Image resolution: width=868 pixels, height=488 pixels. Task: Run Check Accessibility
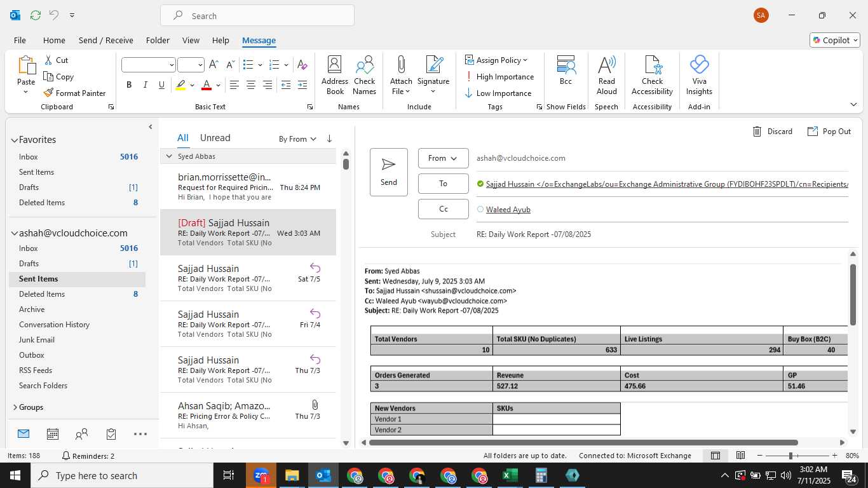(x=652, y=75)
